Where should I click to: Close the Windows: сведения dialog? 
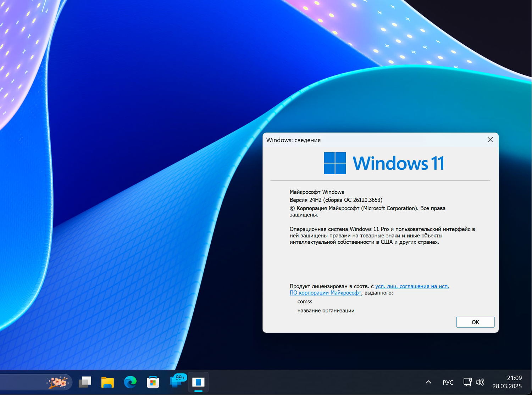coord(490,140)
